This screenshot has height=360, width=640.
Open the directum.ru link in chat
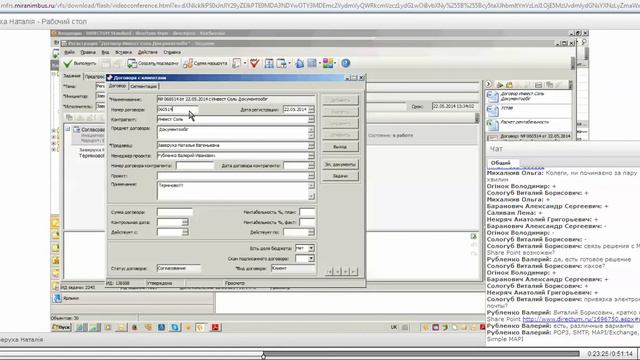[581, 319]
